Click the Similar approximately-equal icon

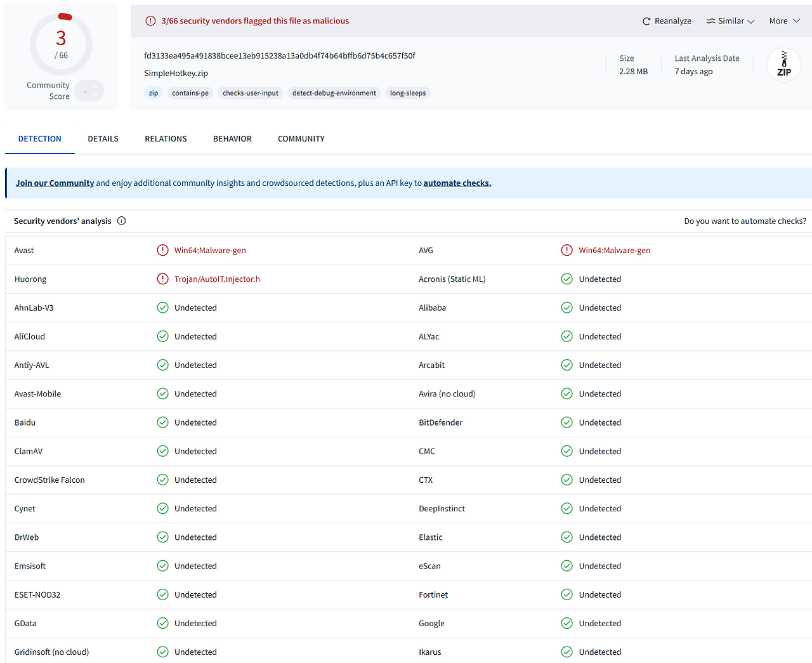click(710, 21)
